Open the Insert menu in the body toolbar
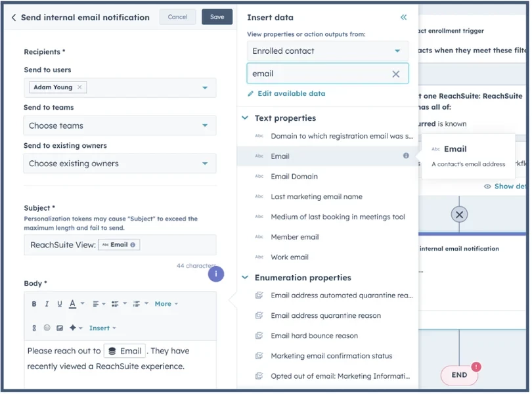The width and height of the screenshot is (532, 394). pos(102,328)
